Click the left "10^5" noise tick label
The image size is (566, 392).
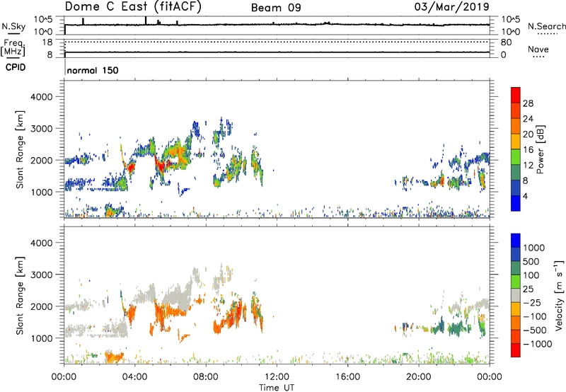pyautogui.click(x=43, y=20)
